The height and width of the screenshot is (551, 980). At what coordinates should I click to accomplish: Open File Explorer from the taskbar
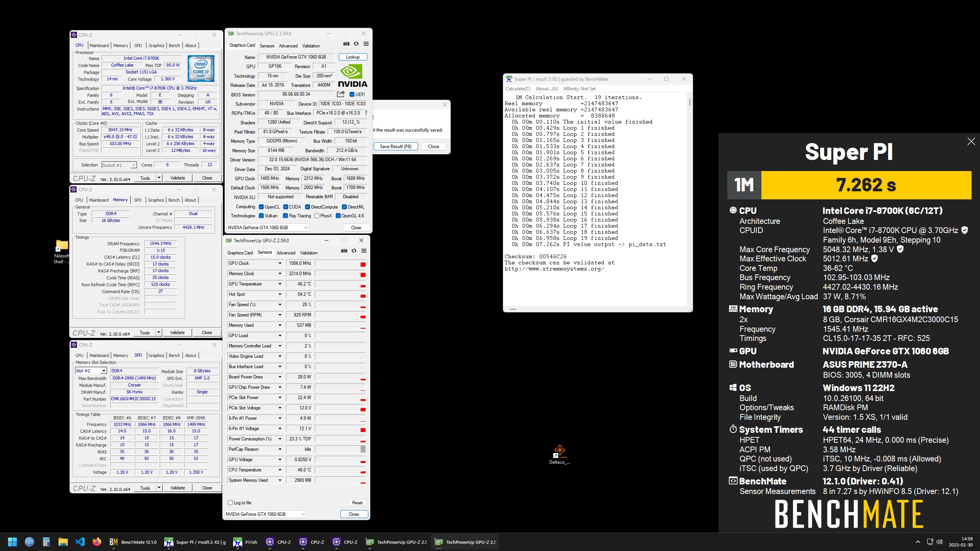[63, 542]
